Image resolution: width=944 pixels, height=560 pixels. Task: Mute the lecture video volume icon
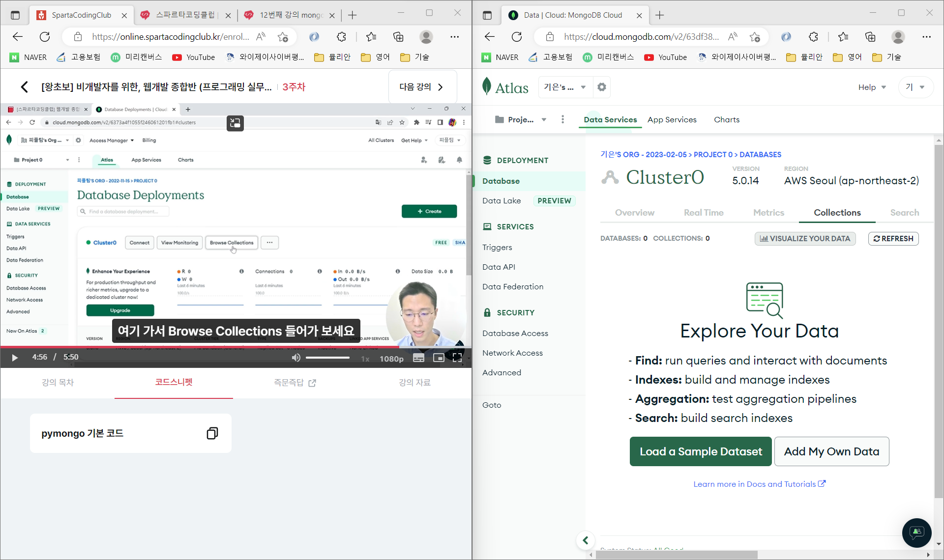click(296, 358)
